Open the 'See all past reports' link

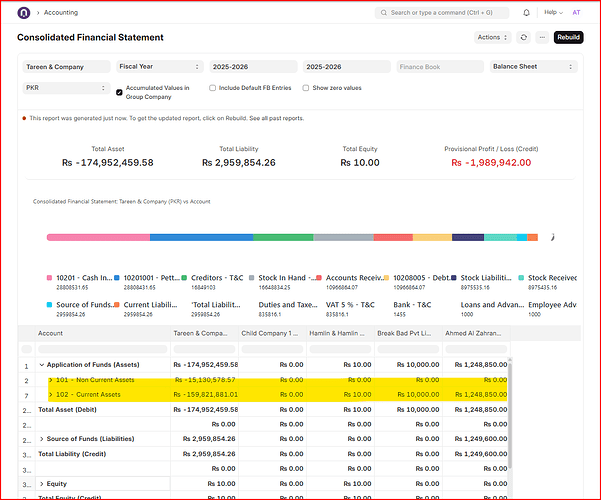[276, 118]
